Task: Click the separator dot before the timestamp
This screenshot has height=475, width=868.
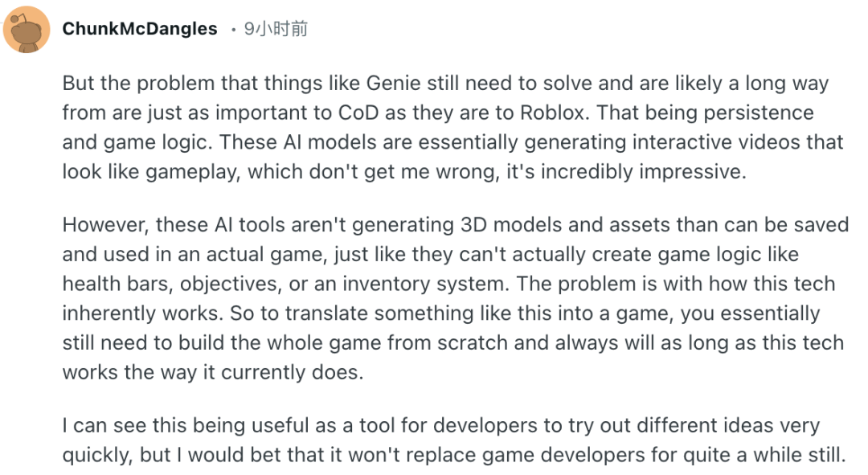Action: [x=233, y=29]
